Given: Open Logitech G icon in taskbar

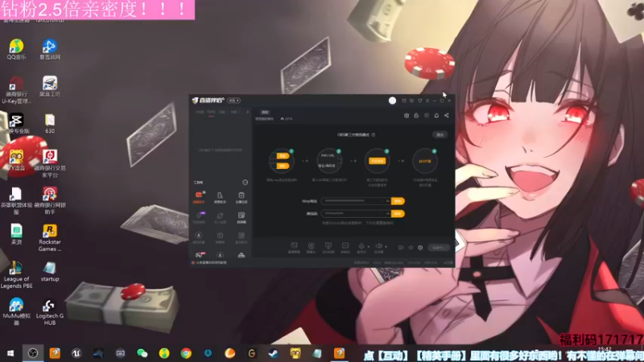Looking at the screenshot, I should (x=252, y=353).
